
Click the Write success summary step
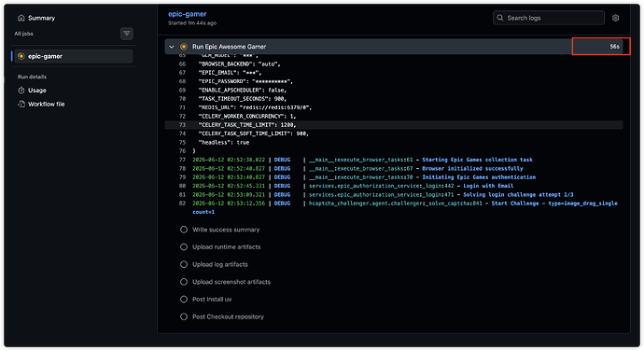click(226, 230)
